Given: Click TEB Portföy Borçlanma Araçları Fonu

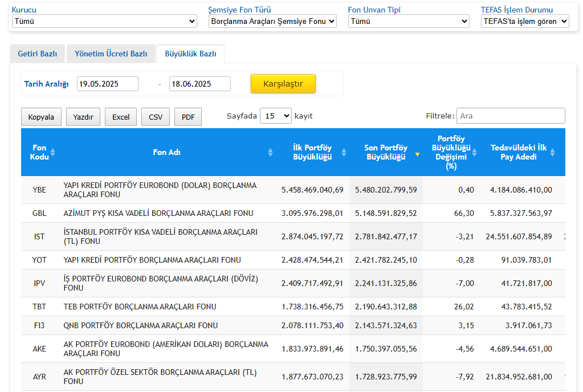Looking at the screenshot, I should tap(140, 307).
